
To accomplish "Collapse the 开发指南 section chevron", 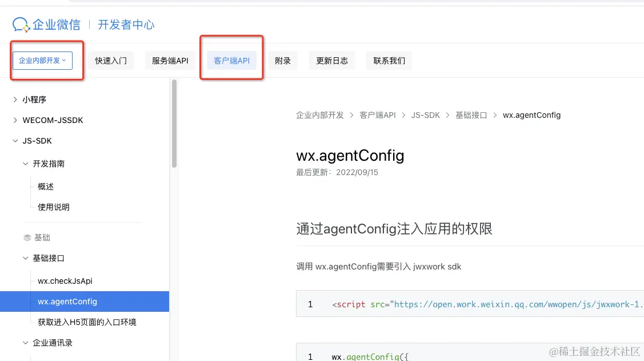I will tap(26, 164).
